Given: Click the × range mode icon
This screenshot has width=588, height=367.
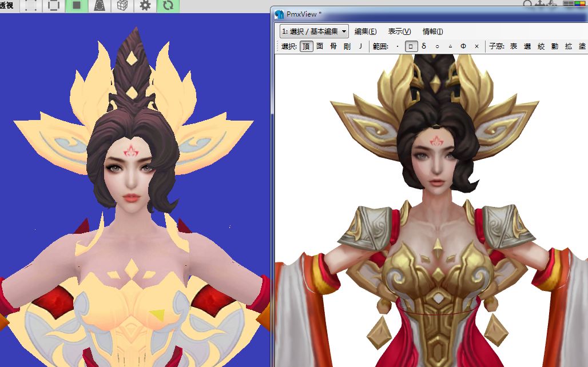Looking at the screenshot, I should tap(476, 46).
